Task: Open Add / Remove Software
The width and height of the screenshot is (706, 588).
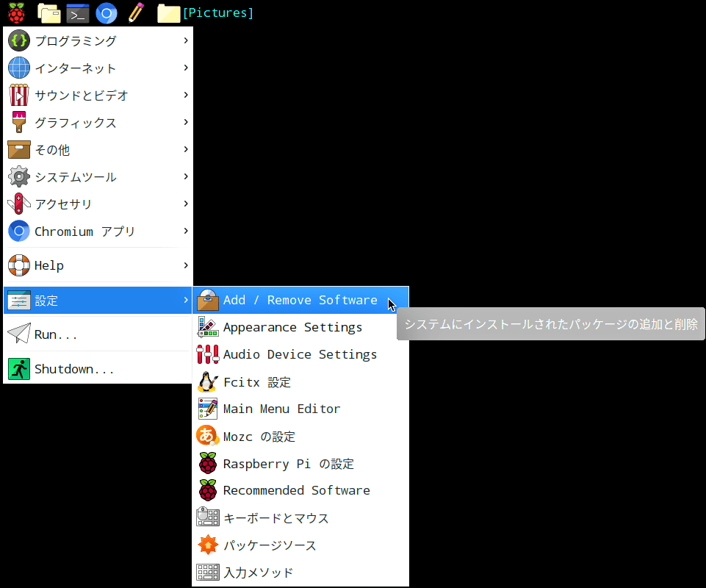Action: click(x=300, y=300)
